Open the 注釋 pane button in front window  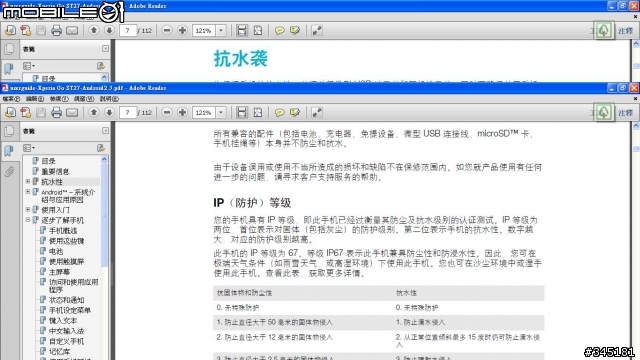tap(625, 113)
